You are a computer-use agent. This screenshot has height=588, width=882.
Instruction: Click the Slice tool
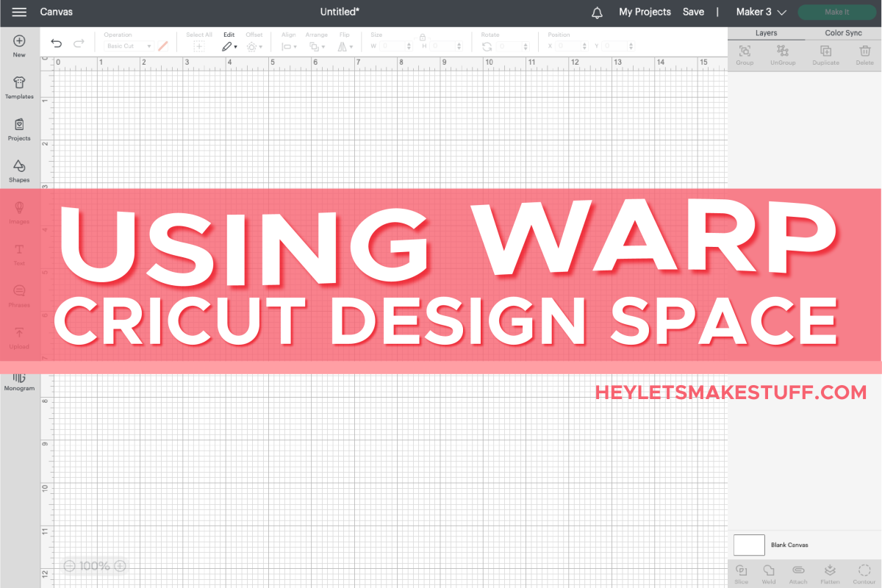coord(741,574)
